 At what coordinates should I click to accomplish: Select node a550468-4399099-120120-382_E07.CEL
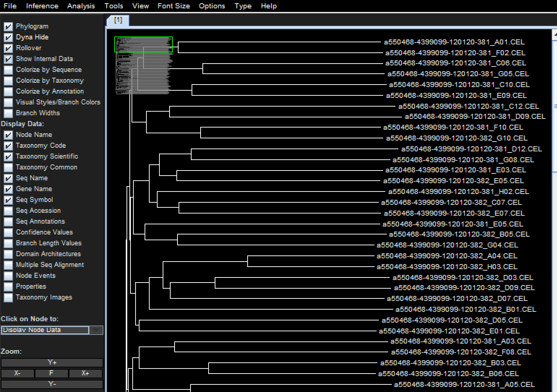[454, 214]
